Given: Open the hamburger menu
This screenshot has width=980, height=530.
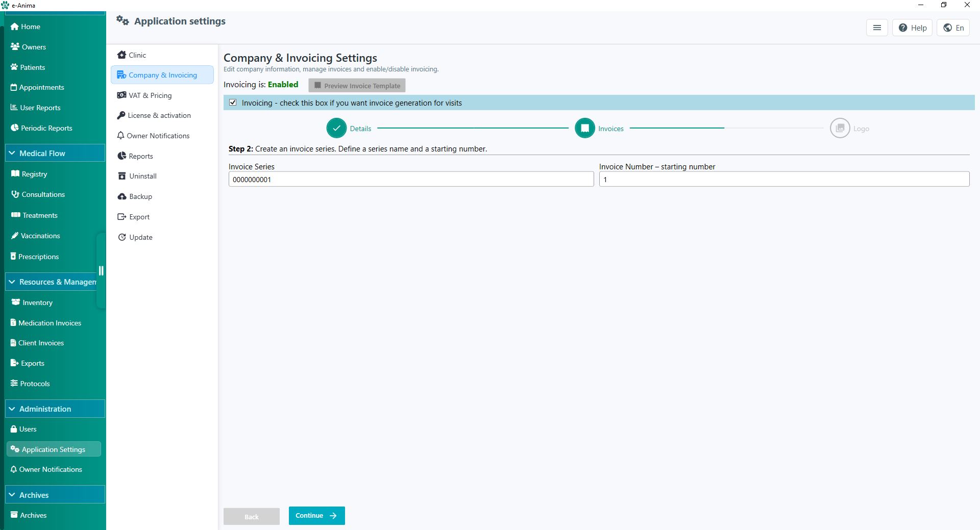Looking at the screenshot, I should coord(877,28).
